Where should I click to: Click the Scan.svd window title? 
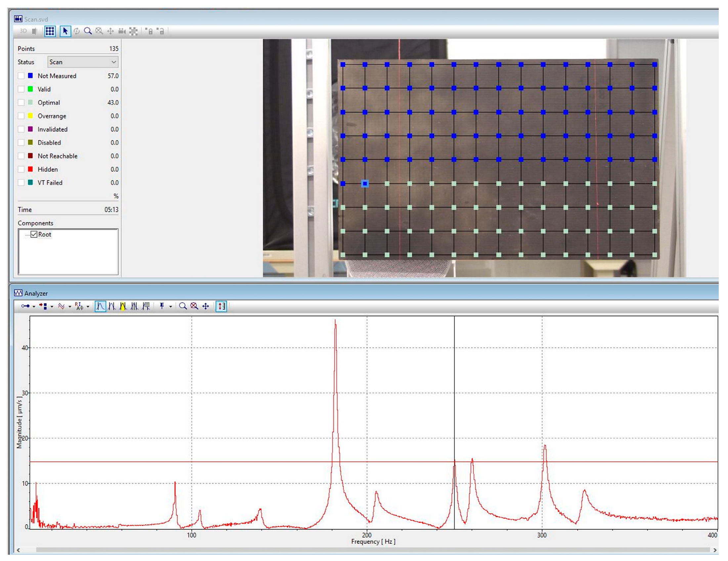36,19
